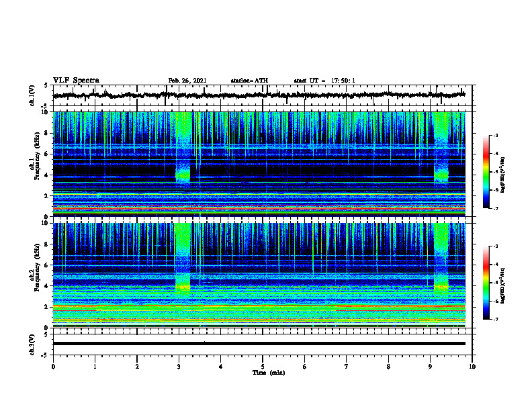Click the 3-minute broadband burst in ch.2 spectrogram
The image size is (532, 411).
point(183,258)
